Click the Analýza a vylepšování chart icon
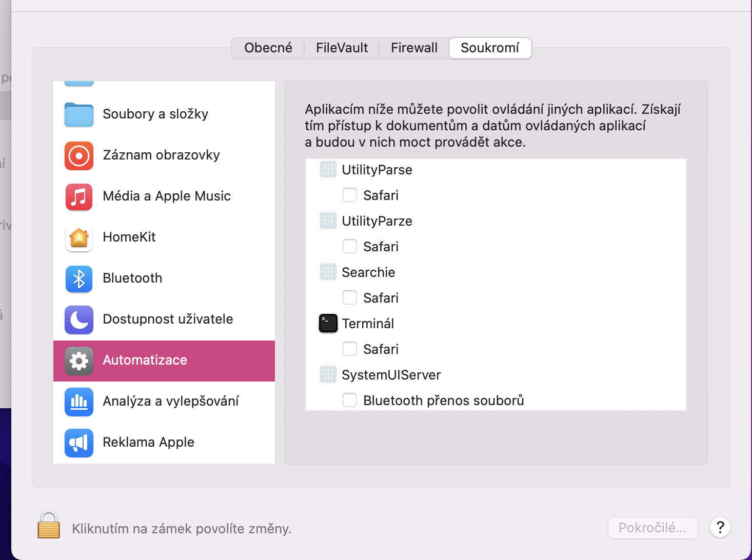The height and width of the screenshot is (560, 752). [x=79, y=402]
